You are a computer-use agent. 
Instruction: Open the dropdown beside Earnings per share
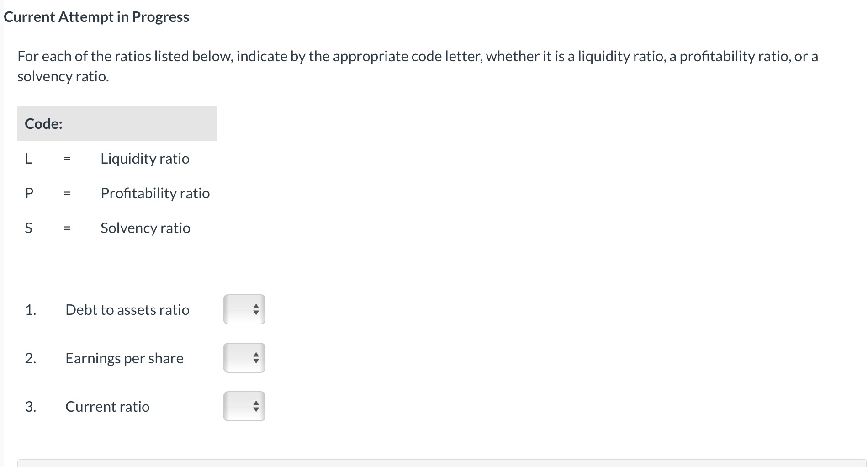[x=244, y=358]
